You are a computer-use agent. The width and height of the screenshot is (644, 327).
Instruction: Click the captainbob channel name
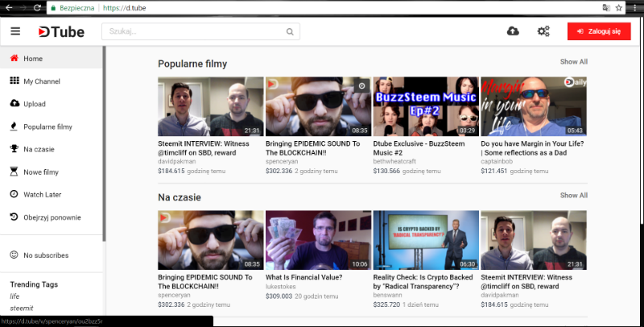(497, 161)
